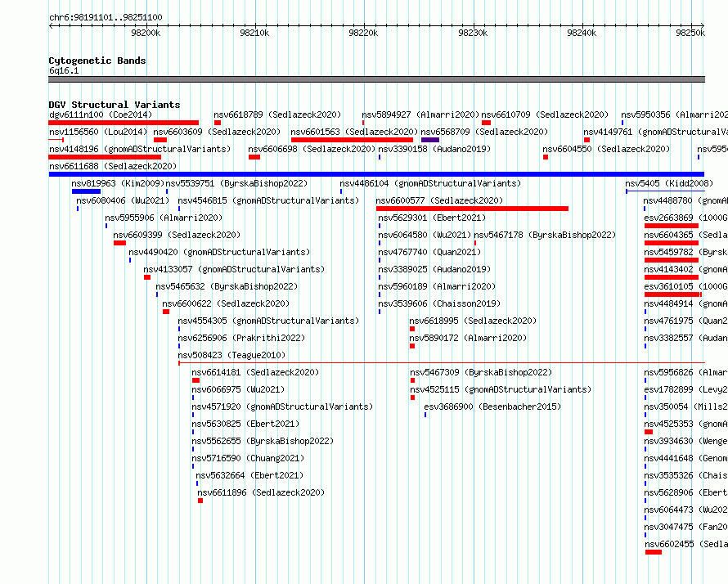This screenshot has height=584, width=728.
Task: Click nsv508423 (Teague2010) label
Action: [231, 355]
